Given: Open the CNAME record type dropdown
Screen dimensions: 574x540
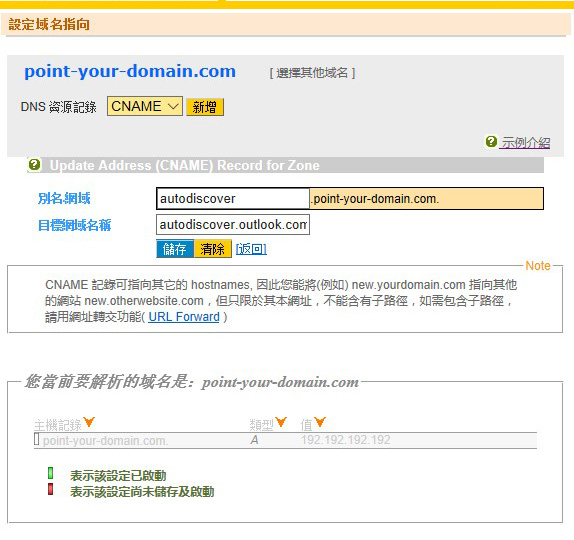Looking at the screenshot, I should point(145,106).
